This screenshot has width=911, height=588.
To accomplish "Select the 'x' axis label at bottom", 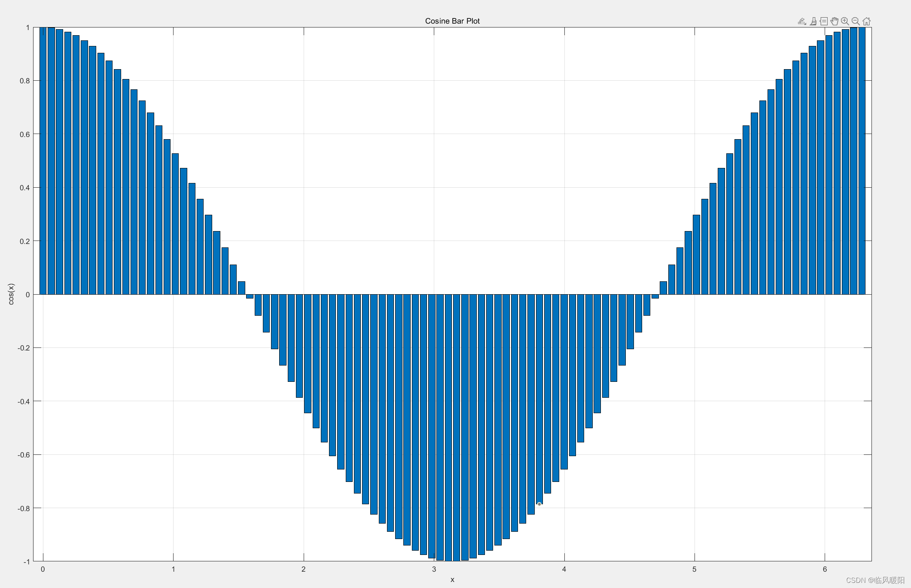I will coord(452,580).
